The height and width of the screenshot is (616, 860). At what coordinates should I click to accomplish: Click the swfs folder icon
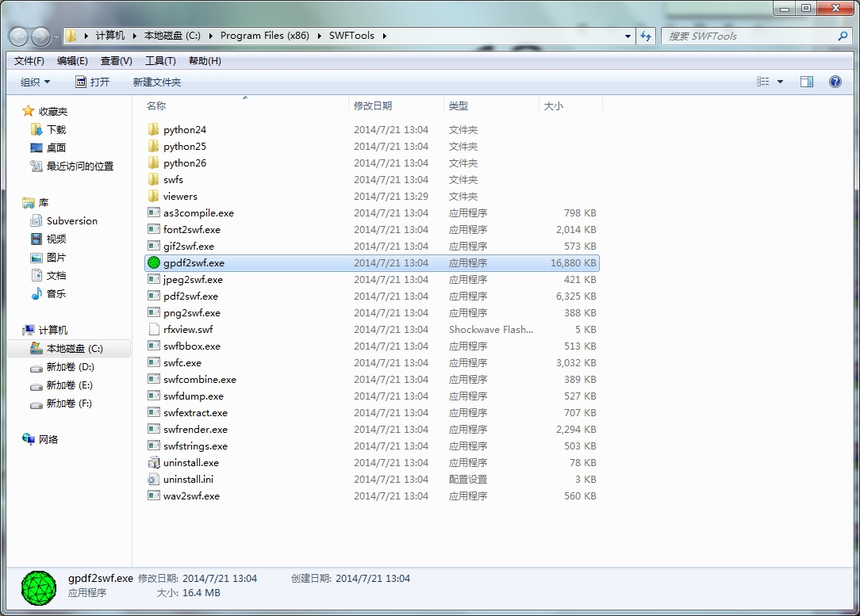pos(154,180)
